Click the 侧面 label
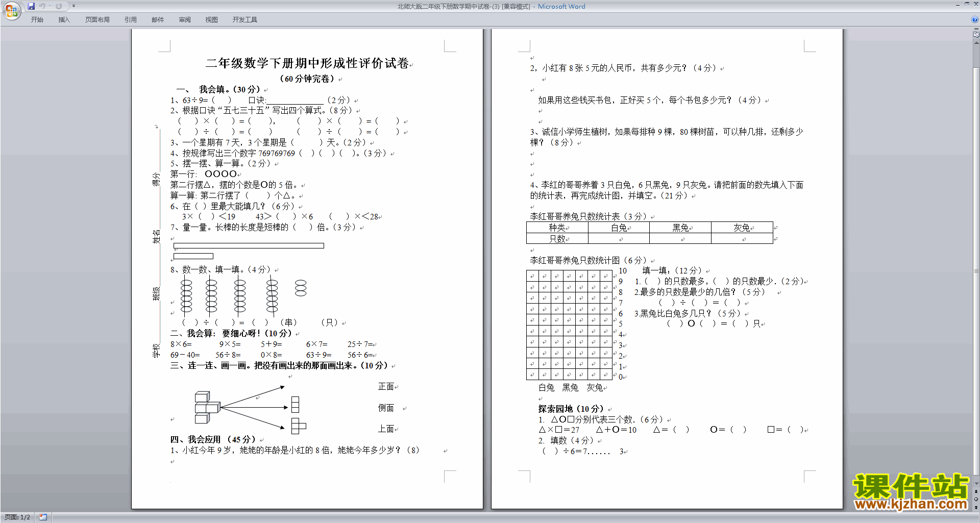This screenshot has width=980, height=523. [x=386, y=408]
